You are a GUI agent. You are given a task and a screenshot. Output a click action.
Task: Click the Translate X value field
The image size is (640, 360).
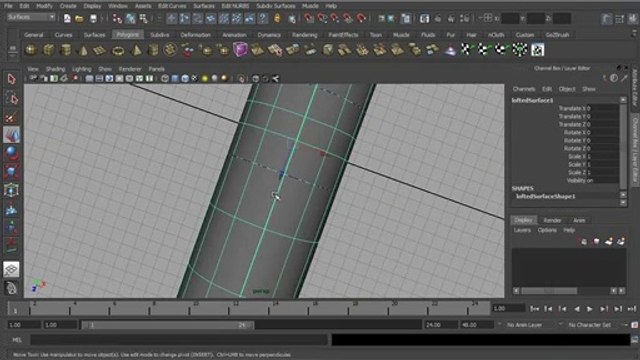coord(602,109)
